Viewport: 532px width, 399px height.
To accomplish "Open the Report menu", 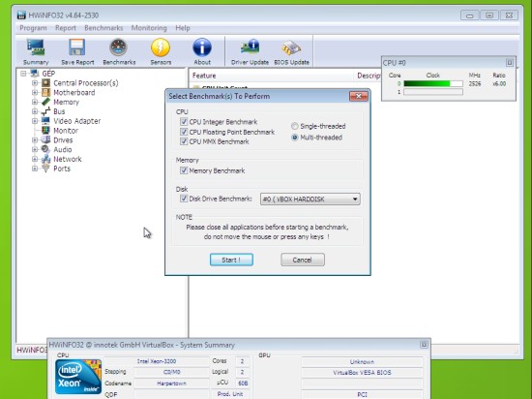I will click(66, 28).
